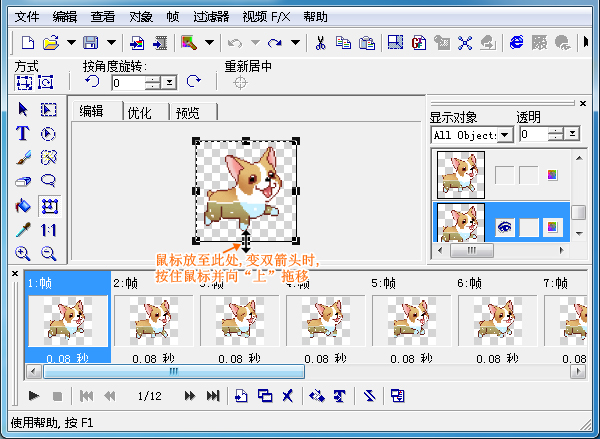This screenshot has height=439, width=600.
Task: Toggle lock box of the first object
Action: (528, 175)
